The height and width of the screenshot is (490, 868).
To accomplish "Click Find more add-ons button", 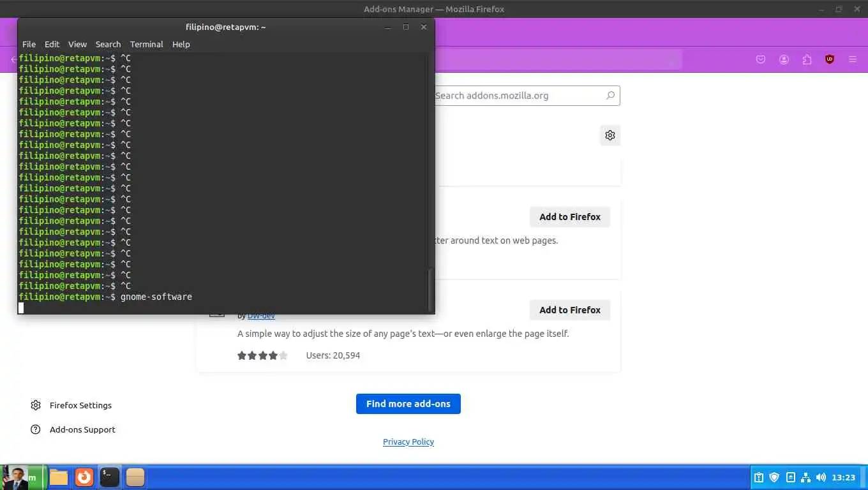I will click(408, 404).
